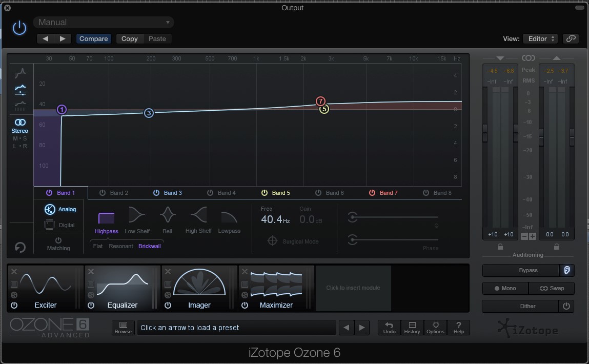The image size is (589, 364).
Task: Remove the Exciter module with its X
Action: click(14, 271)
